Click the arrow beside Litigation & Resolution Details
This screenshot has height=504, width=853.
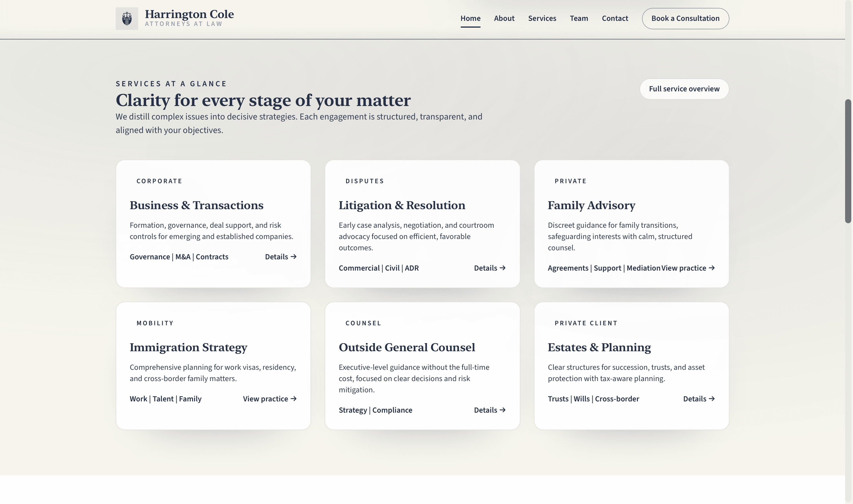[x=503, y=268]
